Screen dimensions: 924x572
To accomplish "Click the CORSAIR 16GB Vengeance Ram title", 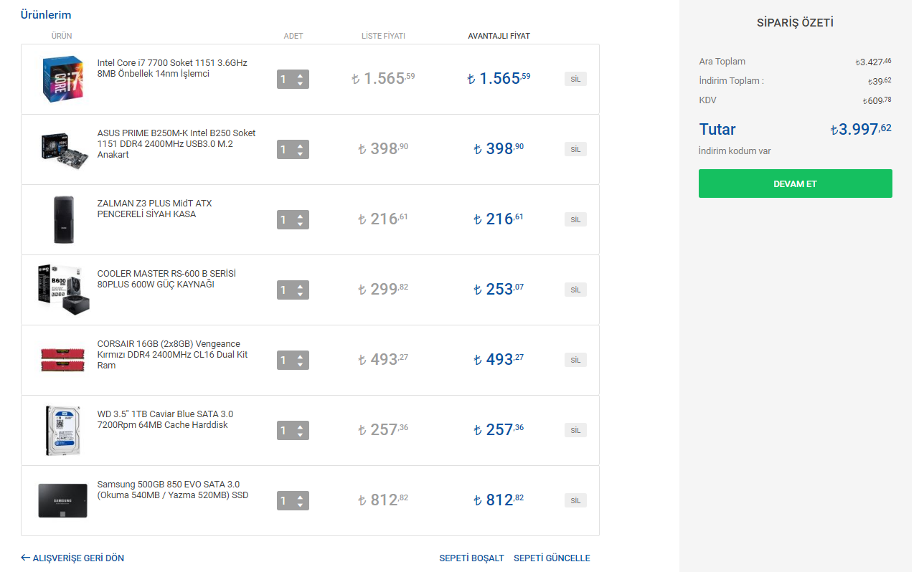I will [173, 354].
